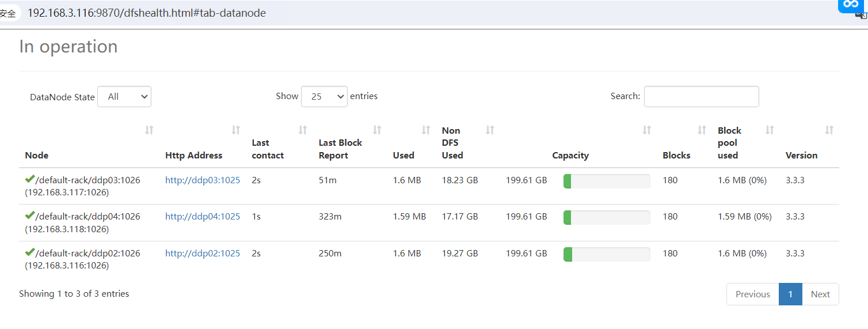Open the http://ddp02:1025 link
Viewport: 868px width, 329px height.
coord(203,254)
